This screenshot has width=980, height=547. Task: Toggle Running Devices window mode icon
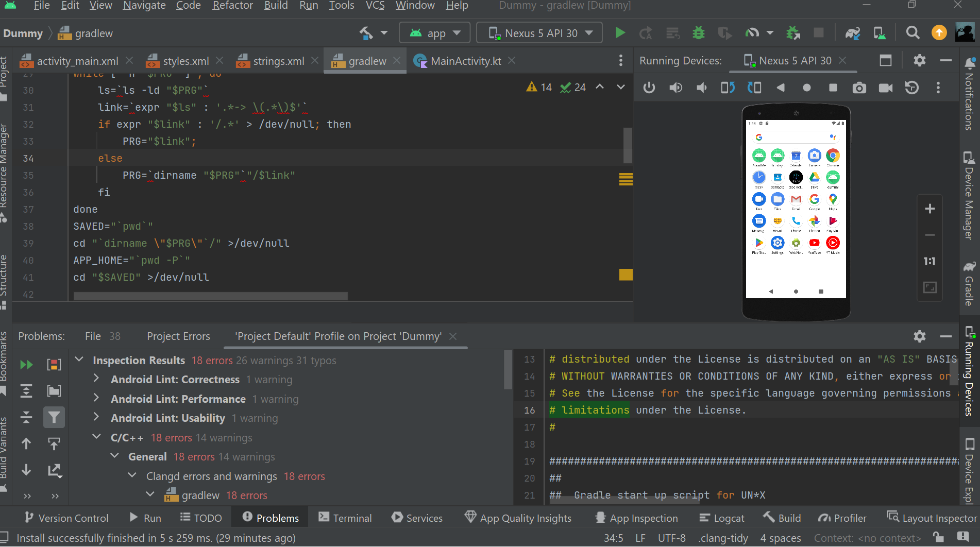click(x=885, y=61)
